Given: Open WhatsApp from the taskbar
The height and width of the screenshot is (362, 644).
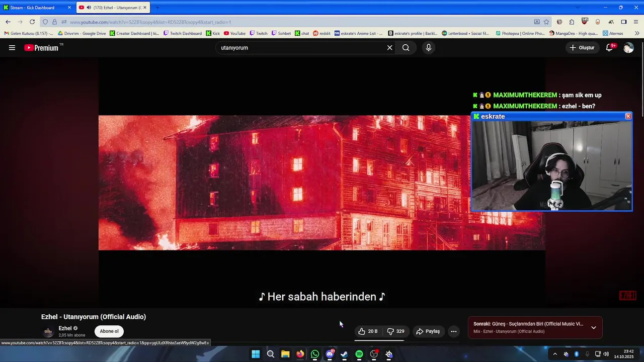Looking at the screenshot, I should click(315, 354).
